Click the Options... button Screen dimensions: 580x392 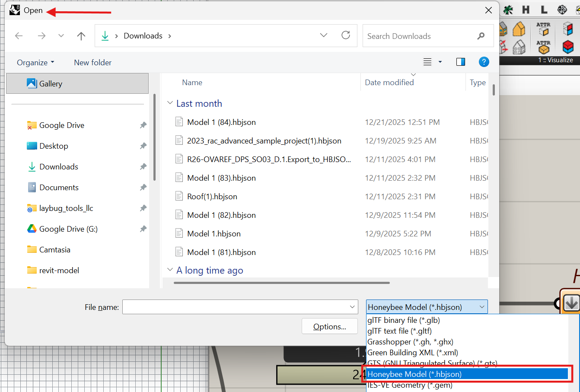click(329, 327)
